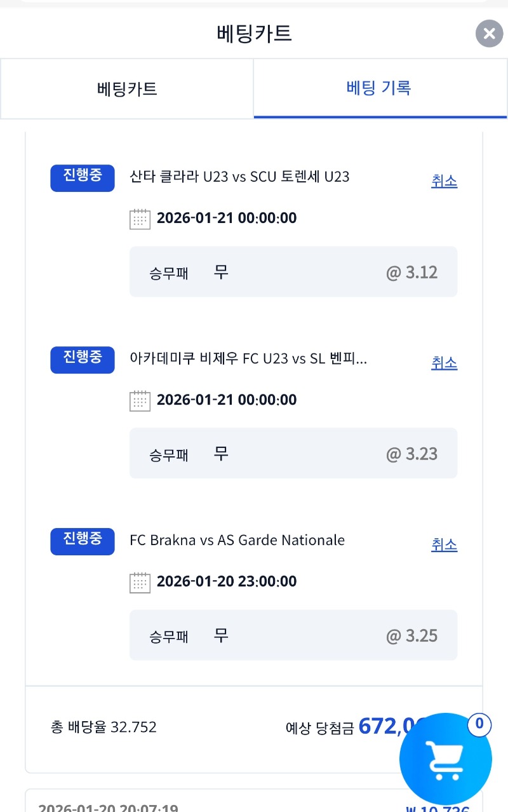The height and width of the screenshot is (812, 508).
Task: Cancel the 산타 클라라 U23 bet
Action: 444,182
